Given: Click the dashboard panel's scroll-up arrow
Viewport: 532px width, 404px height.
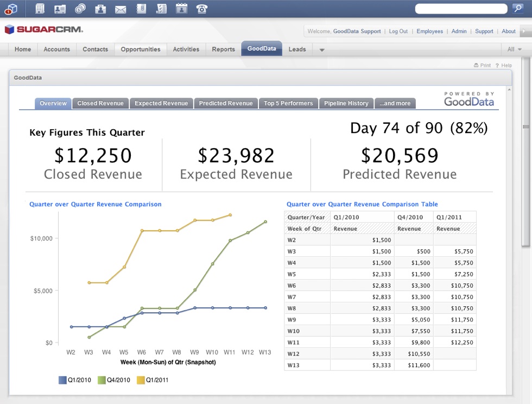Looking at the screenshot, I should 509,90.
